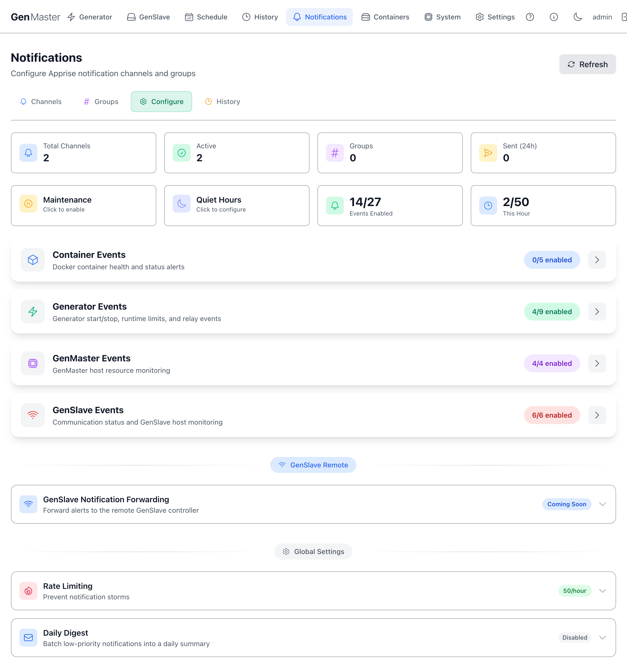The image size is (627, 672).
Task: Open the GenSlave nav item
Action: (148, 17)
